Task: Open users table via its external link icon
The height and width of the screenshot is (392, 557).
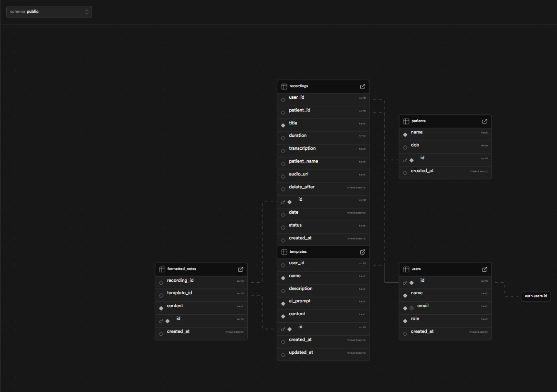Action: coord(484,269)
